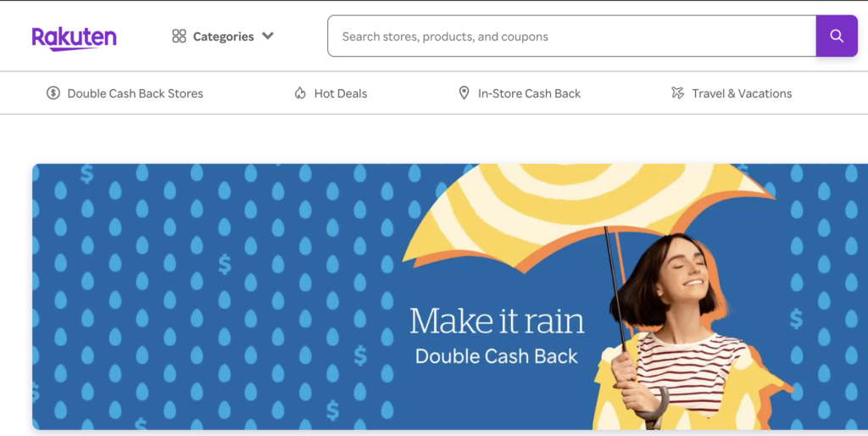Open Double Cash Back Stores link
The width and height of the screenshot is (868, 436).
coord(135,93)
